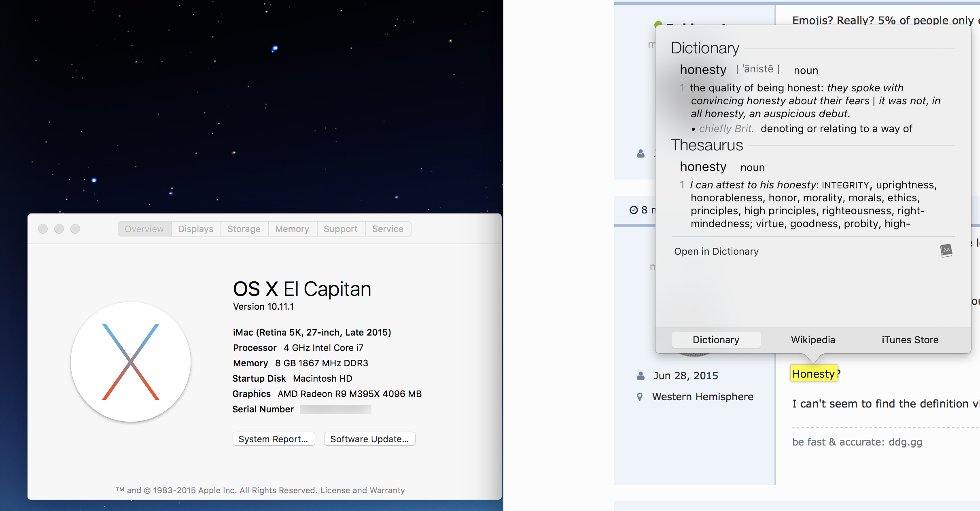This screenshot has height=511, width=980.
Task: Click the OS X El Capitan logo
Action: [x=131, y=362]
